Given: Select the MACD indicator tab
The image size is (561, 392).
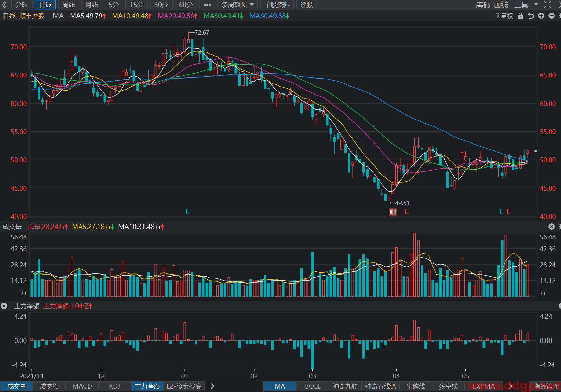Looking at the screenshot, I should click(82, 386).
